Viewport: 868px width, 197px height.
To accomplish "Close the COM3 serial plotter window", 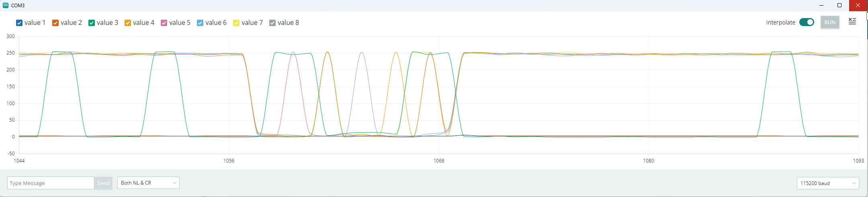I will point(858,5).
